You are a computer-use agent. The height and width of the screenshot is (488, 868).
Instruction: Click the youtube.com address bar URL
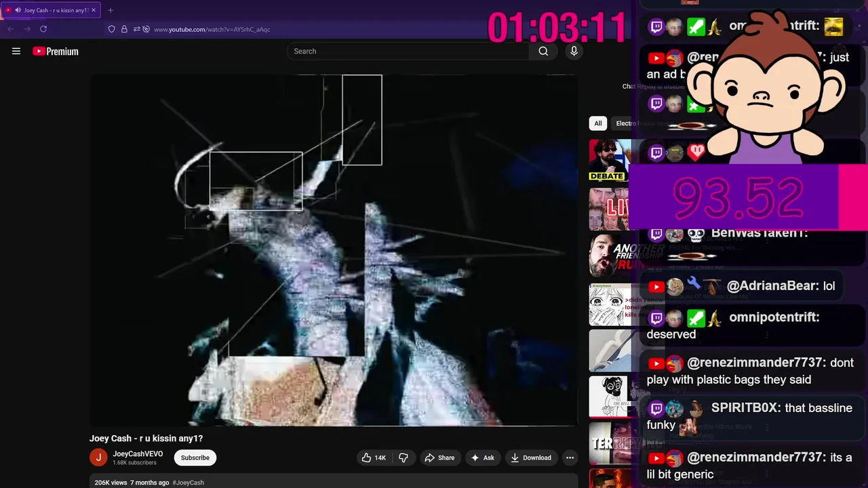(212, 29)
